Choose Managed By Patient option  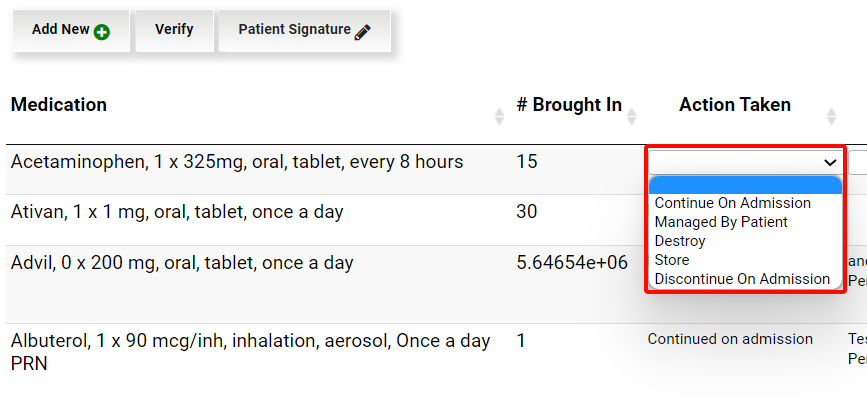720,222
